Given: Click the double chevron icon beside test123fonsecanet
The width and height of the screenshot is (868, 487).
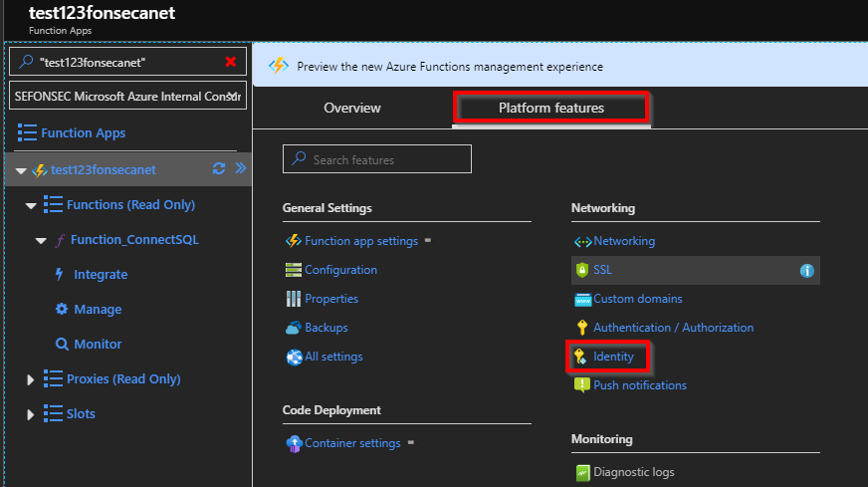Looking at the screenshot, I should (x=240, y=169).
